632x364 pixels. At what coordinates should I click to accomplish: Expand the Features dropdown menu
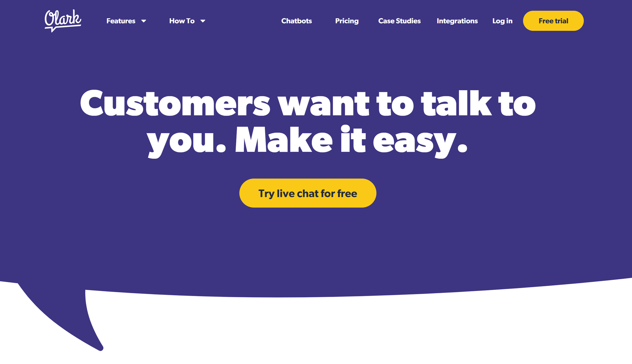point(126,21)
